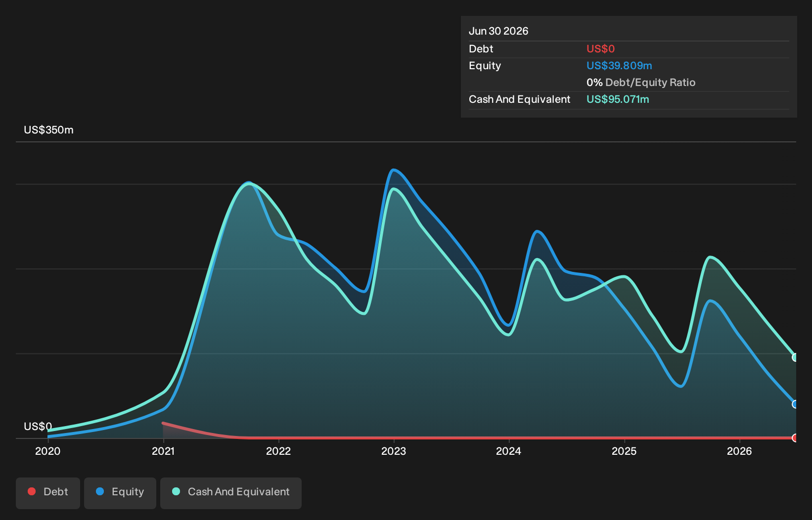Viewport: 812px width, 520px height.
Task: Click the Debt row label in tooltip
Action: click(x=481, y=49)
